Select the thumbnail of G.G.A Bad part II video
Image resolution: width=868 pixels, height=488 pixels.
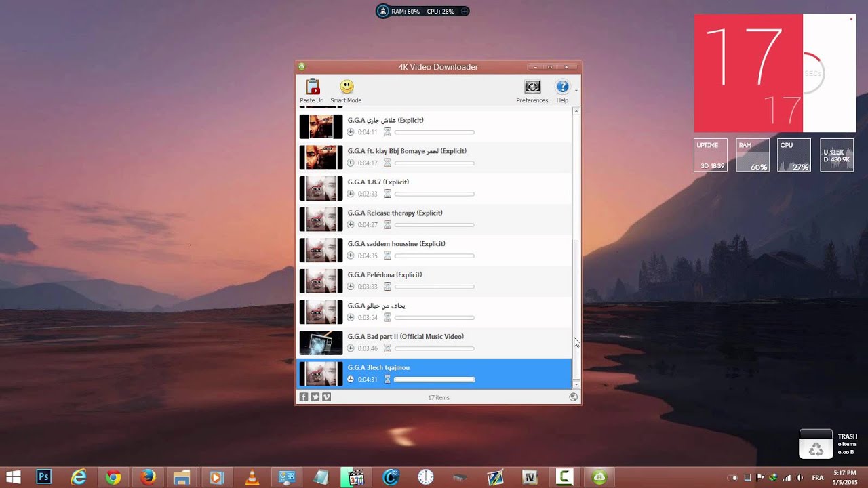tap(321, 343)
